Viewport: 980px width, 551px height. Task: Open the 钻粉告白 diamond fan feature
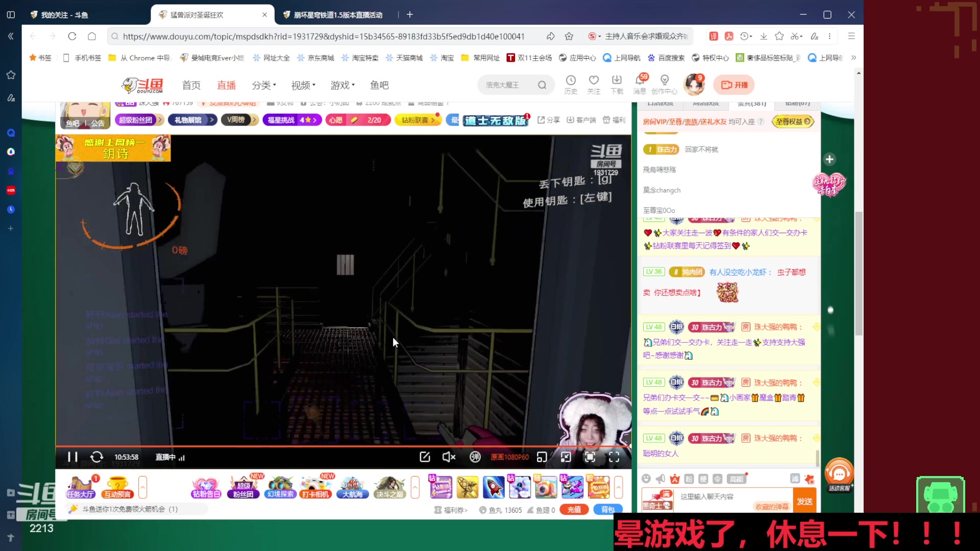click(x=206, y=487)
